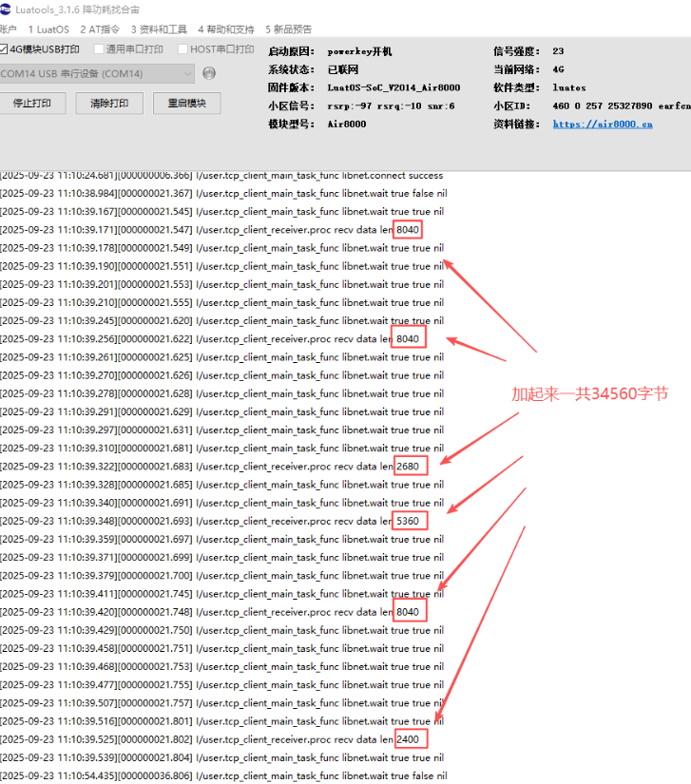
Task: Click the recv data len 2400 log line
Action: (210, 739)
